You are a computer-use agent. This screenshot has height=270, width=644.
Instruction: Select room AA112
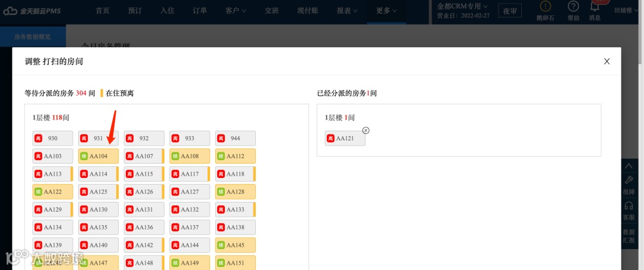click(x=236, y=156)
